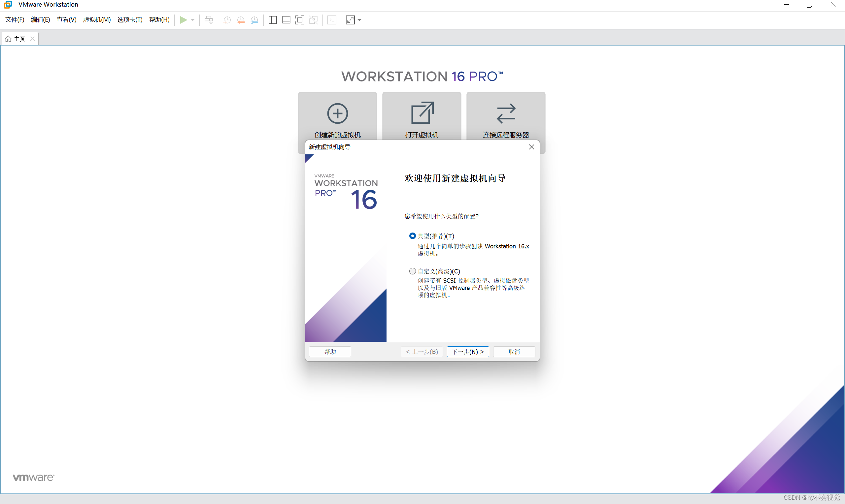This screenshot has width=845, height=504.
Task: Close the 主页 home tab
Action: click(x=33, y=39)
